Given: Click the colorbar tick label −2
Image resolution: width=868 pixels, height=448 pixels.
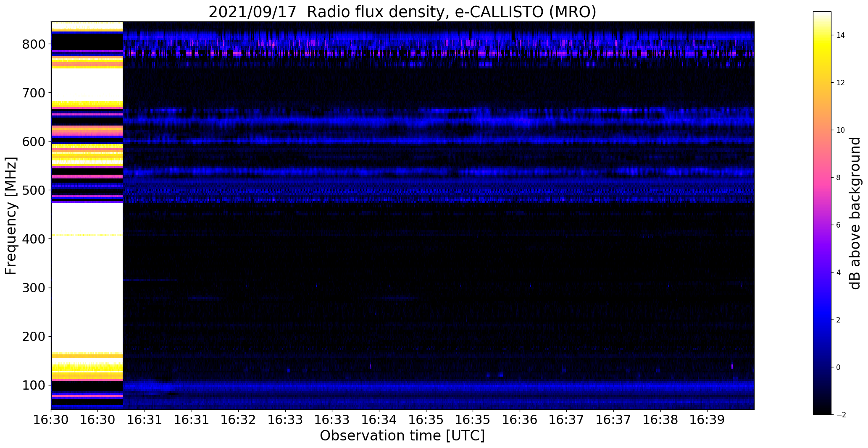Looking at the screenshot, I should pos(841,415).
